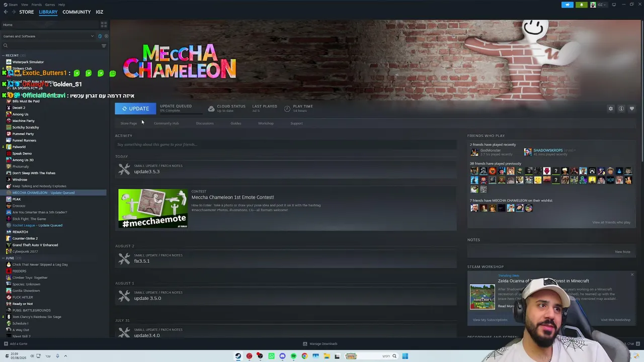Image resolution: width=644 pixels, height=362 pixels.
Task: Open the #mecchaemote contest thumbnail
Action: [153, 209]
